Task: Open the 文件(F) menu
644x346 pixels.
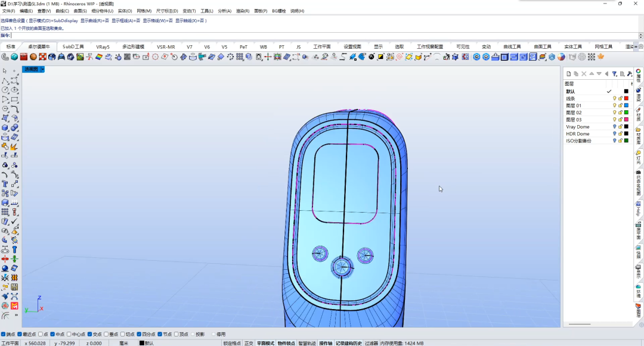Action: 8,11
